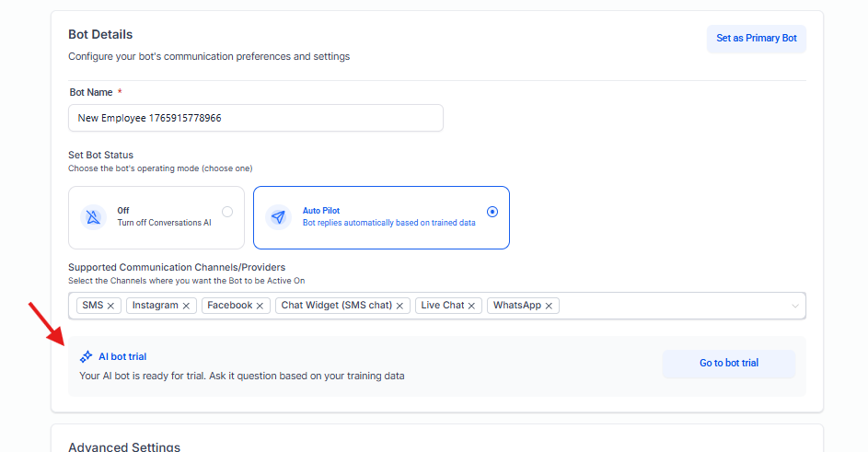Remove the WhatsApp channel tag

(x=550, y=306)
